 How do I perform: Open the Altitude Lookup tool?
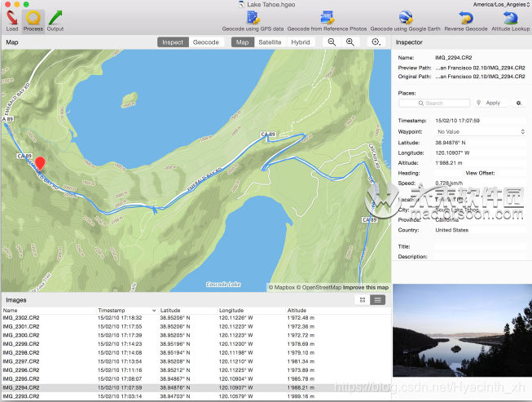[510, 18]
